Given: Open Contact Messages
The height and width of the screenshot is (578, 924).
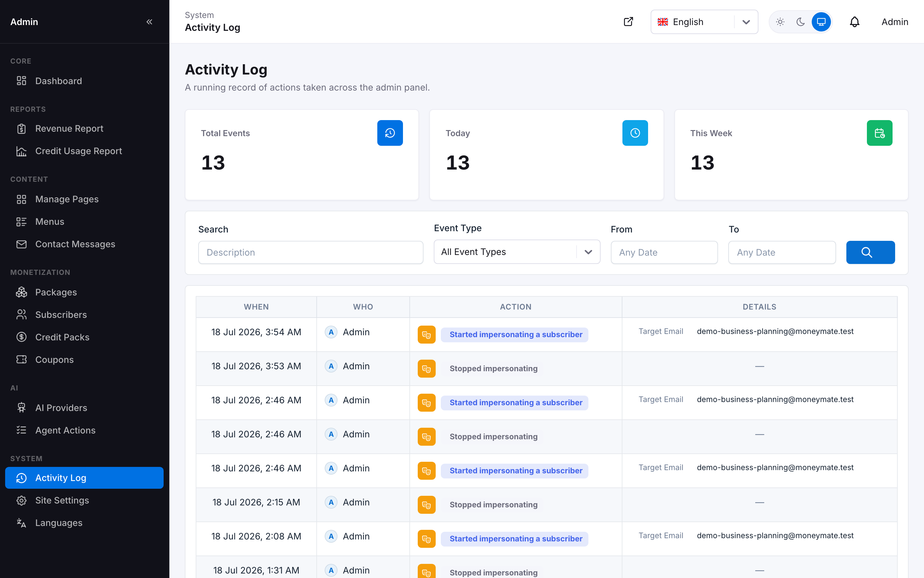Looking at the screenshot, I should (84, 244).
